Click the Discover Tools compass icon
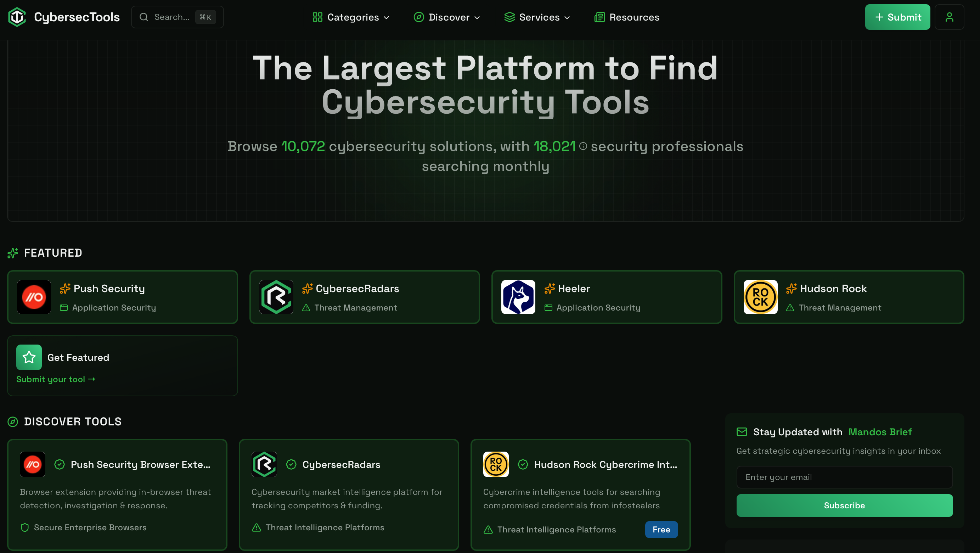This screenshot has width=980, height=553. point(13,421)
